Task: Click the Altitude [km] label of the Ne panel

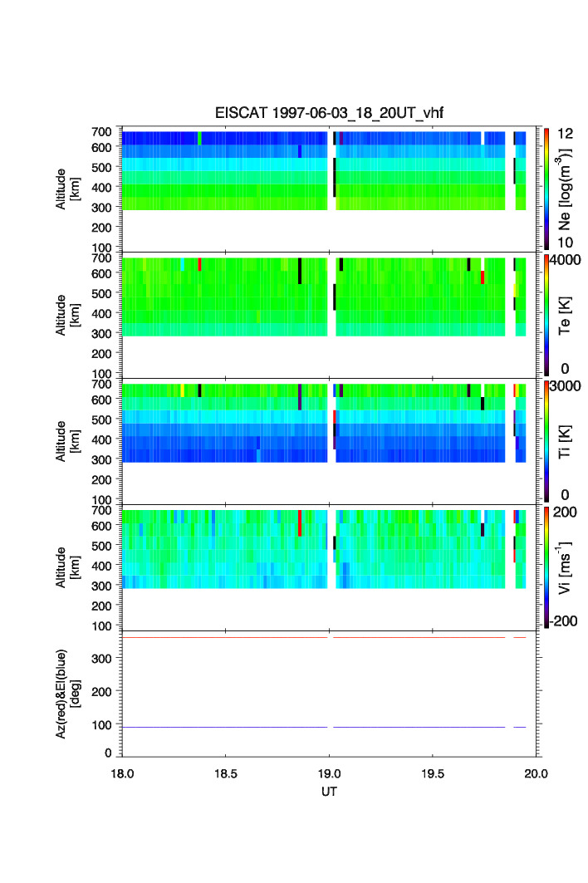Action: pyautogui.click(x=67, y=189)
